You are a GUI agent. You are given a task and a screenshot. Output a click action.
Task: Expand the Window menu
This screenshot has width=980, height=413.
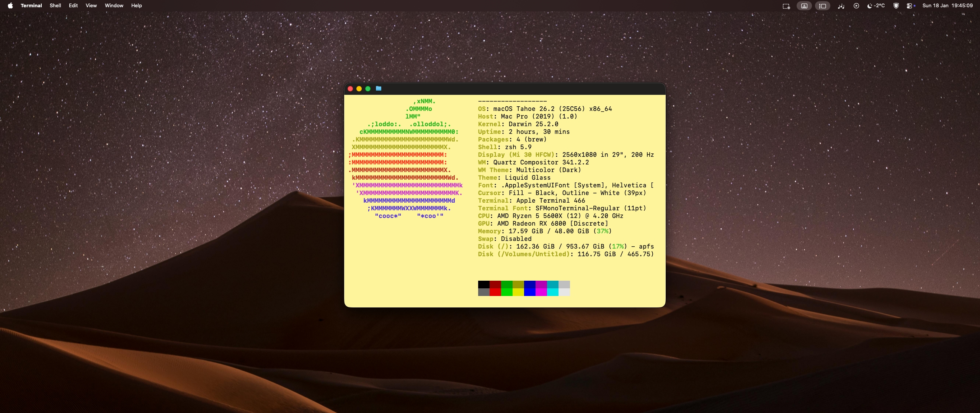[x=114, y=6]
